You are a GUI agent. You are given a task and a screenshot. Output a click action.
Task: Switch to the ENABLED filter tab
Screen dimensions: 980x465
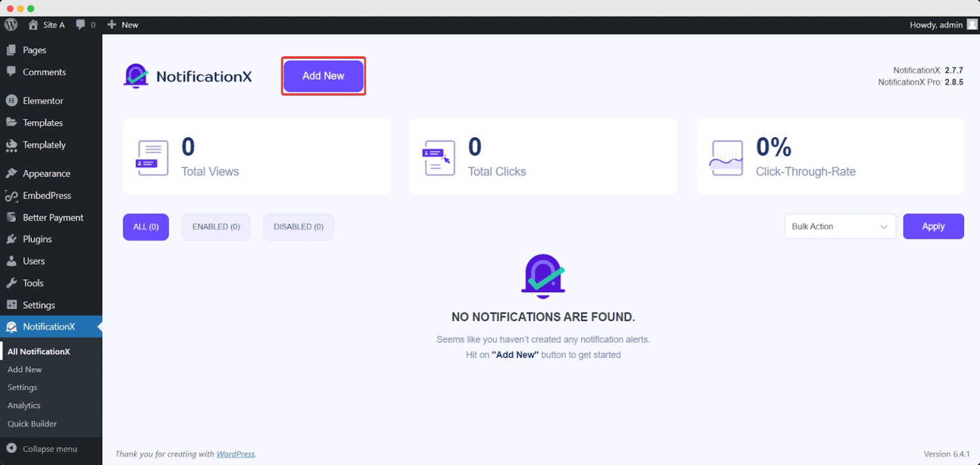click(x=216, y=226)
